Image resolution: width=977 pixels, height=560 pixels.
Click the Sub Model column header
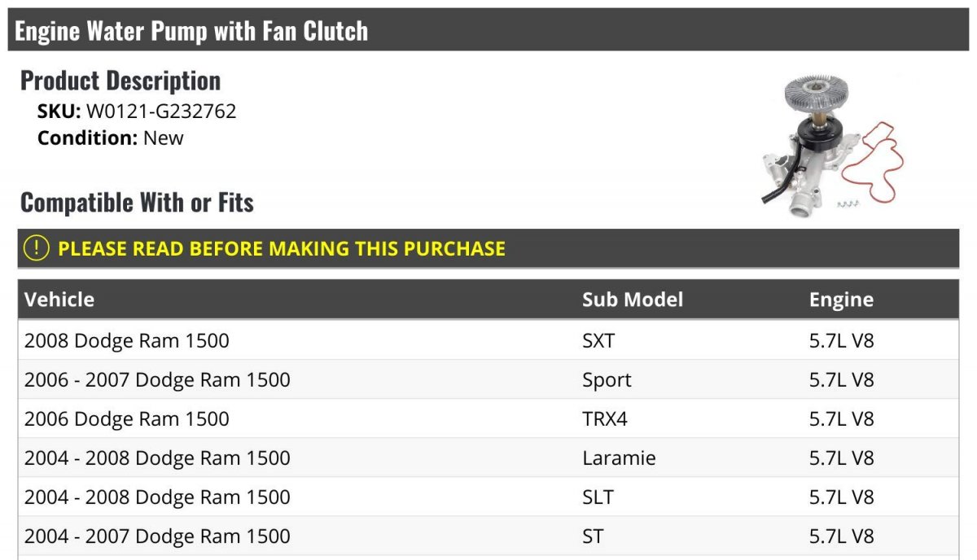(x=633, y=300)
